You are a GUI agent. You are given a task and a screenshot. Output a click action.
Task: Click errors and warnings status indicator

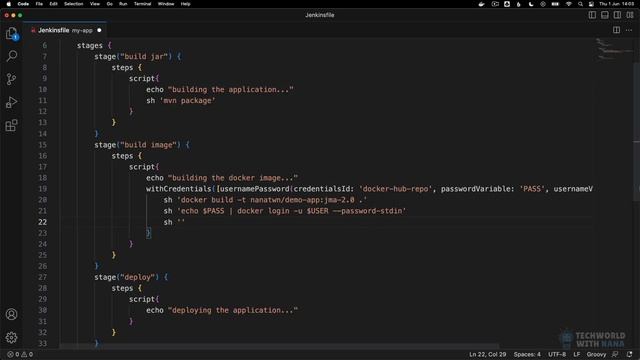(20, 354)
